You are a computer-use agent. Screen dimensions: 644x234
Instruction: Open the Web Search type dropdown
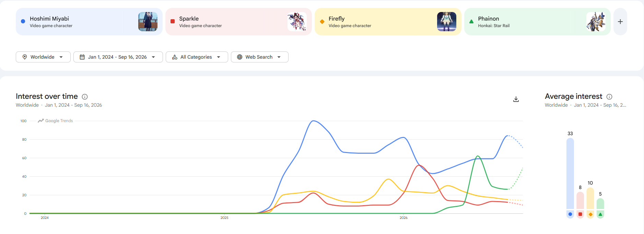click(260, 57)
